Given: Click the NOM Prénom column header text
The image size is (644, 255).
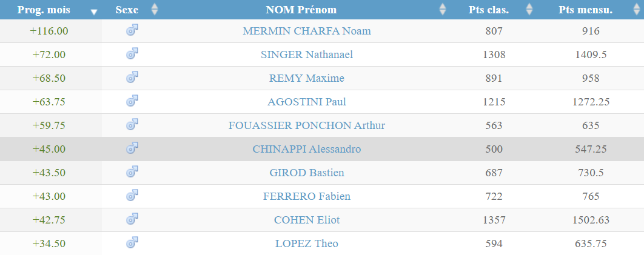Looking at the screenshot, I should (301, 10).
